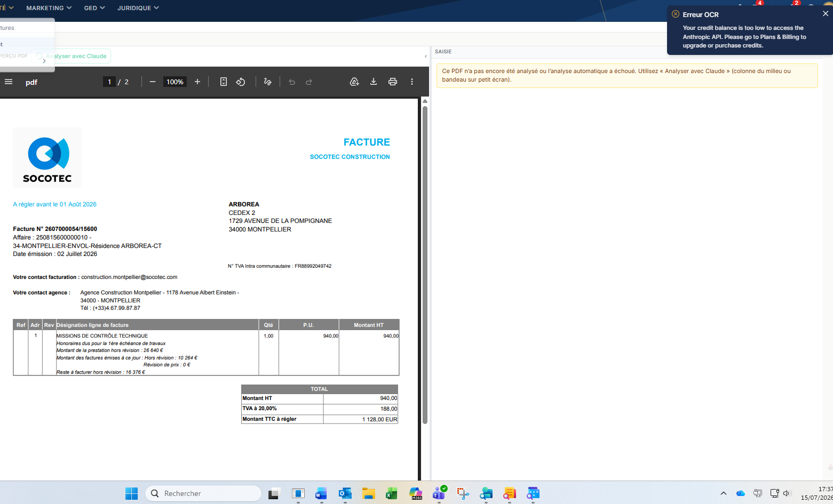
Task: Show hidden system tray icons
Action: [x=723, y=493]
